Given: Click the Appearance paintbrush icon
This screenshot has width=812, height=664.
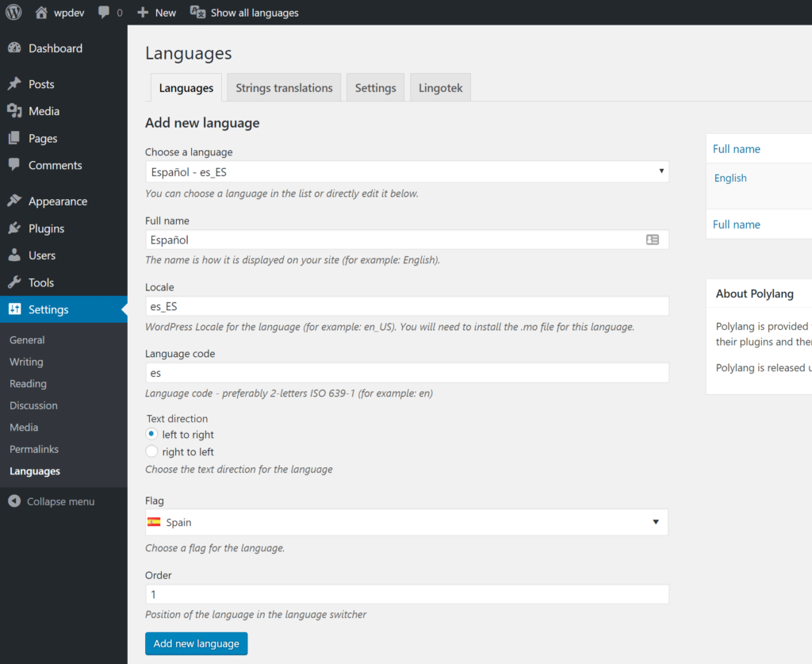Looking at the screenshot, I should coord(14,202).
